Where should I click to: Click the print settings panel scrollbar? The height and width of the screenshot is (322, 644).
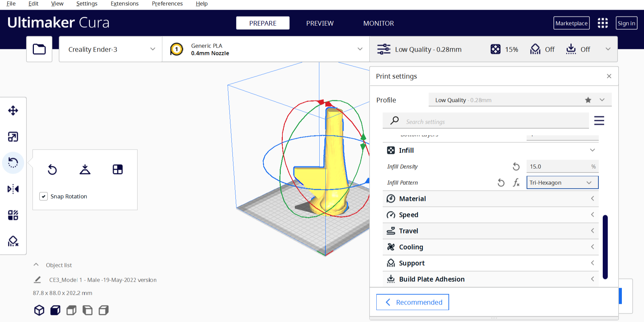605,247
